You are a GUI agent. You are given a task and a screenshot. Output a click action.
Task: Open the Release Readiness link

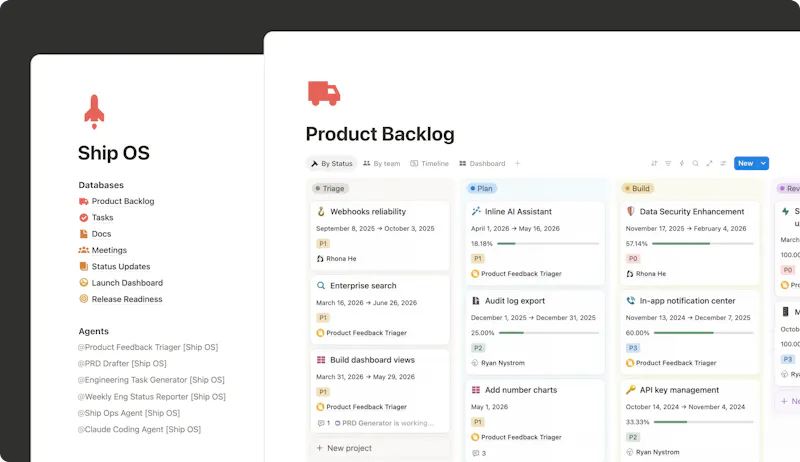pos(127,299)
